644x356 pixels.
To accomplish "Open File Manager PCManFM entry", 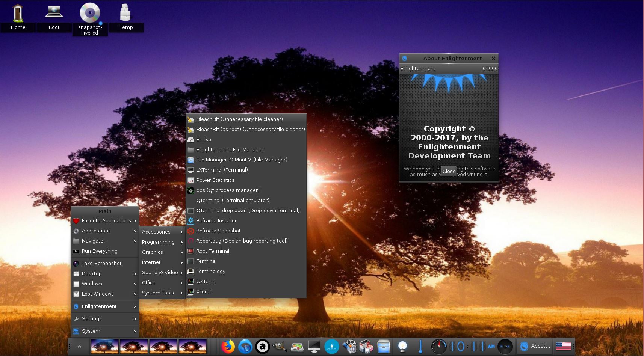I will (x=246, y=160).
